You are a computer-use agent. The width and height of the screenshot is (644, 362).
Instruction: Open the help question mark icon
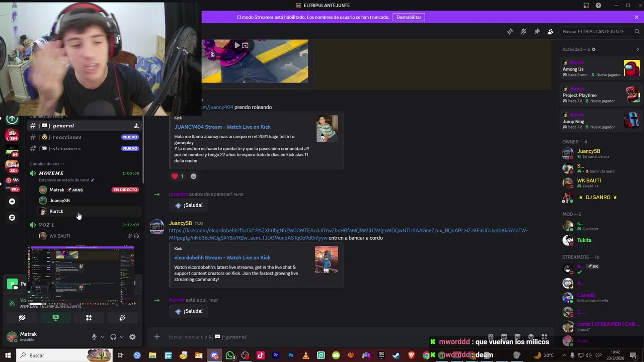[x=598, y=6]
